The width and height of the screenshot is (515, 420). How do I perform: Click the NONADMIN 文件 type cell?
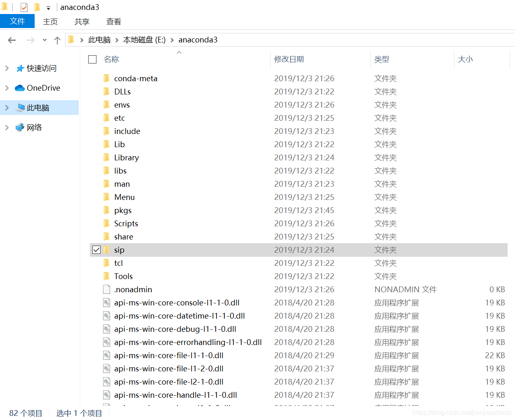coord(405,289)
